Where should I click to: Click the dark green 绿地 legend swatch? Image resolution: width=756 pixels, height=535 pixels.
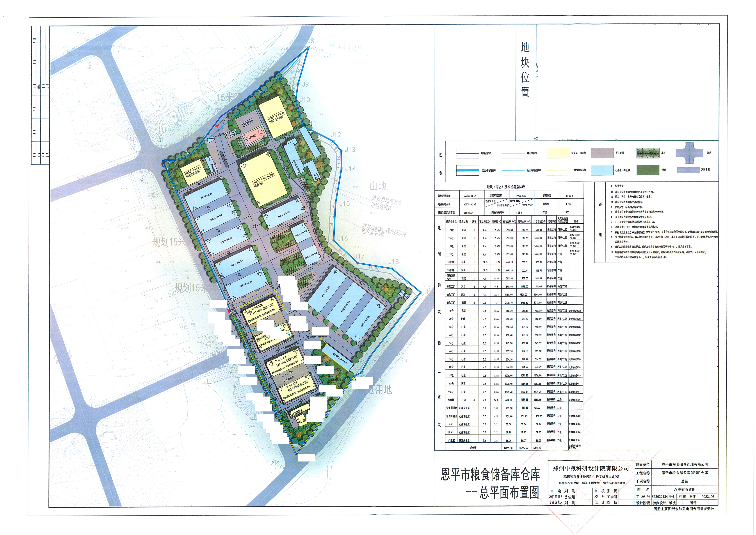(x=648, y=170)
